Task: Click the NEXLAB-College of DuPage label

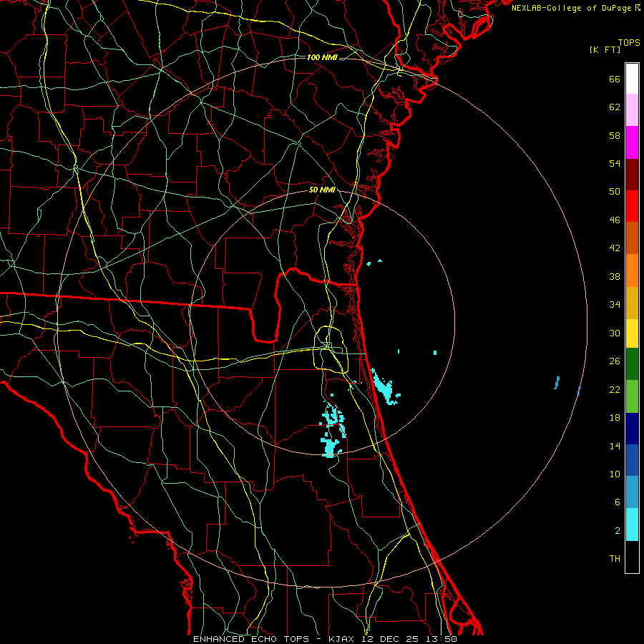Action: (572, 8)
